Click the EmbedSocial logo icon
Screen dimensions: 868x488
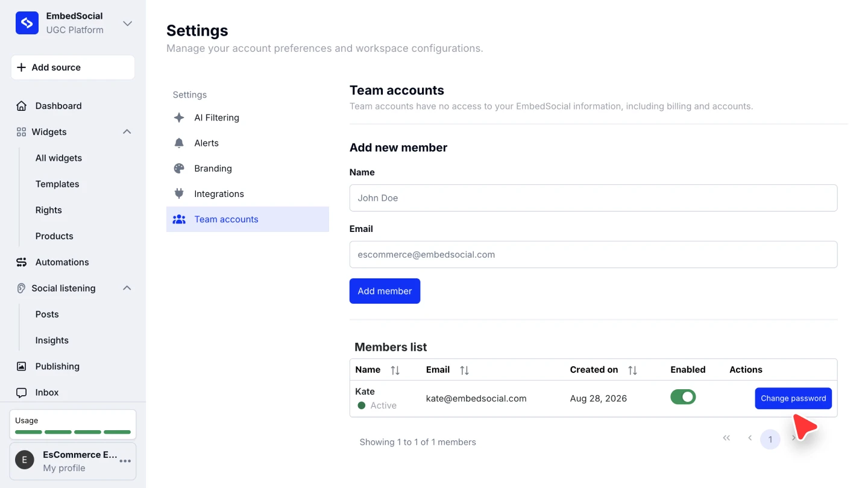[27, 23]
